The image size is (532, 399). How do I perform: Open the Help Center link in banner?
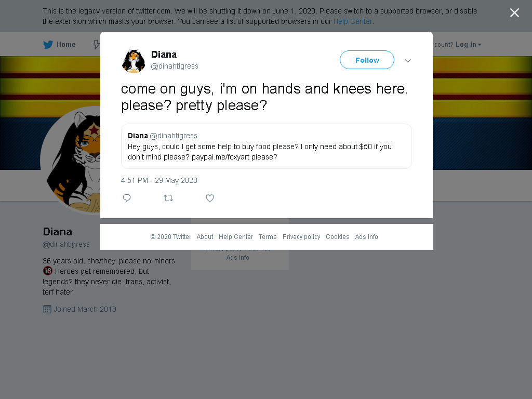tap(353, 21)
